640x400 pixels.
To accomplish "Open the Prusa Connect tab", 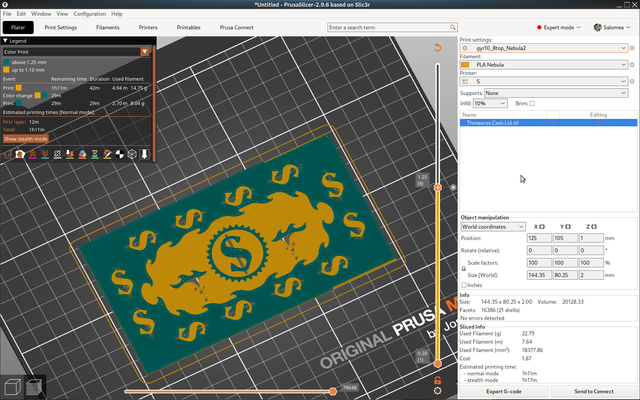I will click(236, 27).
